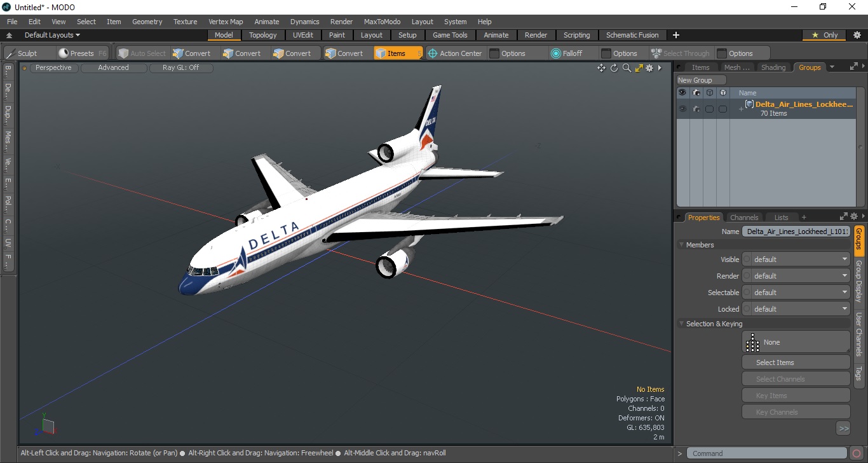Open the Perspective view type dropdown
Viewport: 868px width, 463px height.
click(53, 68)
